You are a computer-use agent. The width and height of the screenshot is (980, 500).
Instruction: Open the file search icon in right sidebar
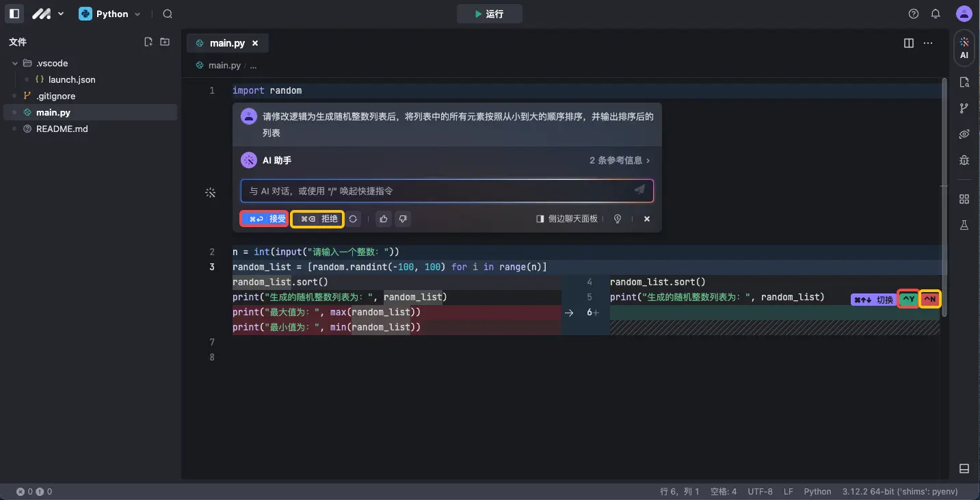[x=964, y=82]
